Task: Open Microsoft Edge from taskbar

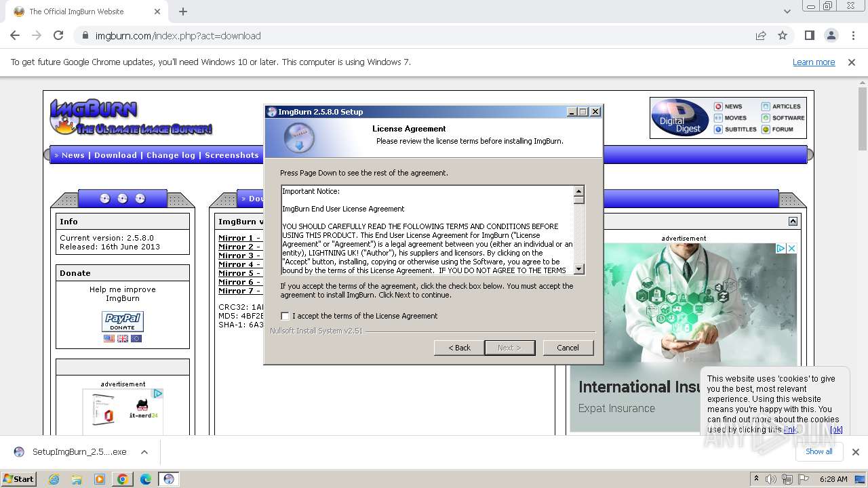Action: coord(146,479)
